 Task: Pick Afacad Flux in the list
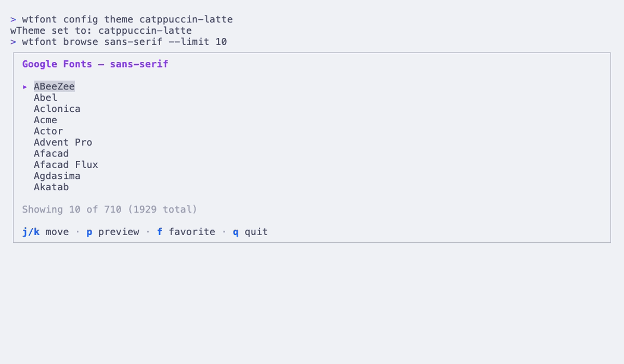(x=66, y=165)
